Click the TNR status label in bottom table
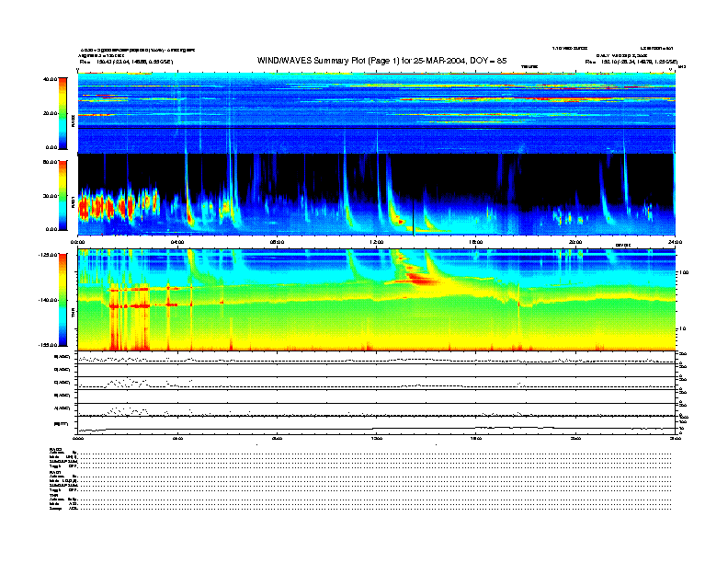The width and height of the screenshot is (728, 563). coord(53,497)
